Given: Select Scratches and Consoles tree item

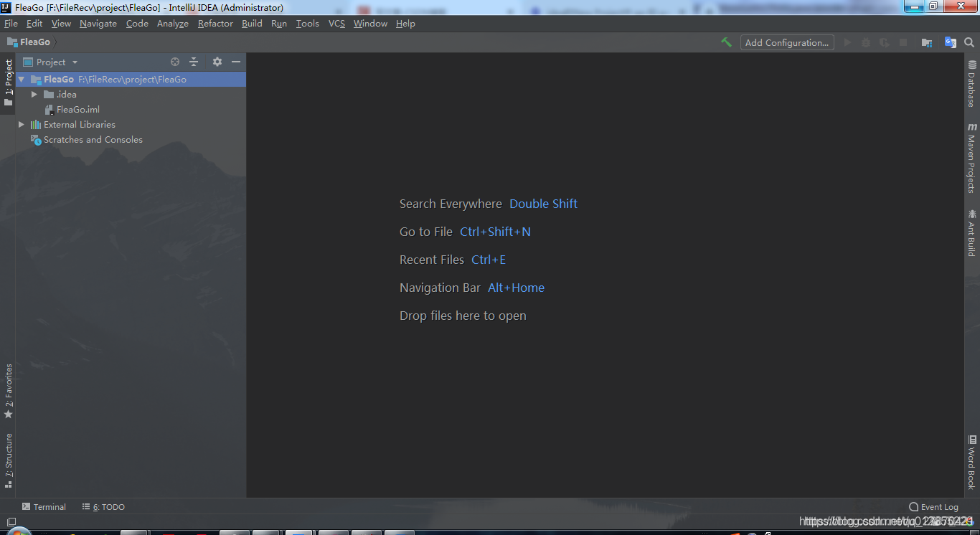Looking at the screenshot, I should click(93, 140).
